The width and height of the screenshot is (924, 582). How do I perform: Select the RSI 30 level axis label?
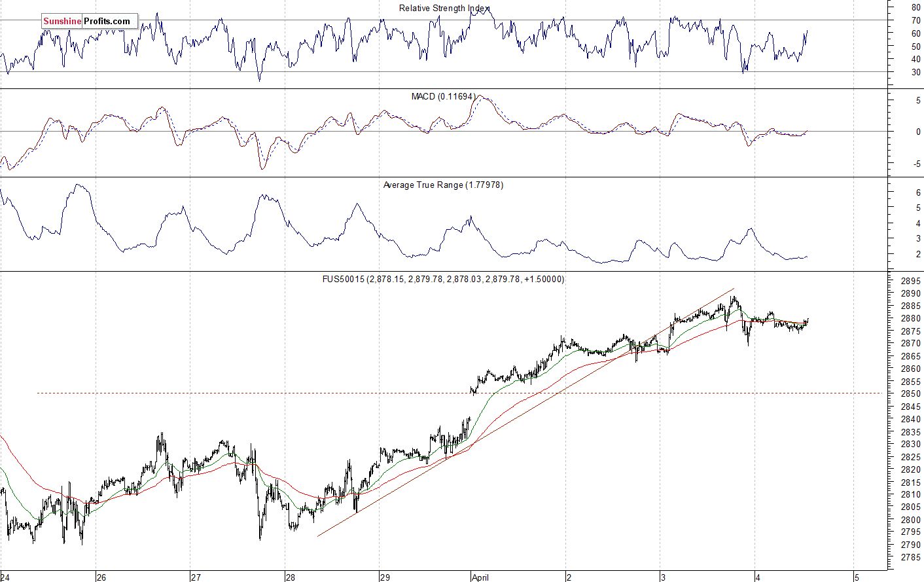click(915, 72)
